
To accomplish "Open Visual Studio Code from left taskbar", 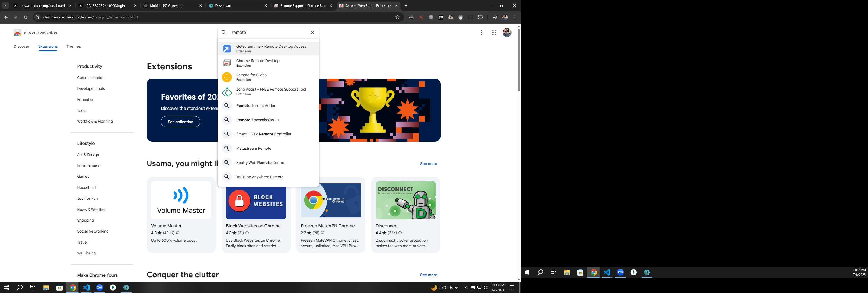I will click(86, 288).
